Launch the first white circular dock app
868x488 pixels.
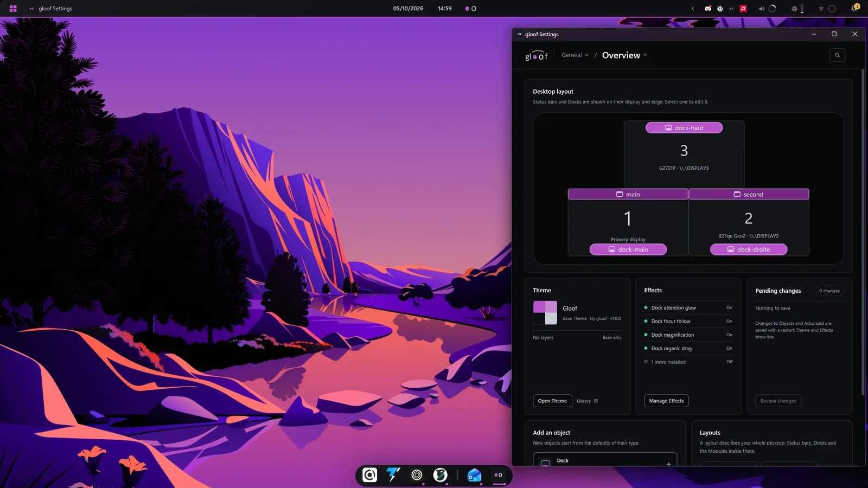click(x=370, y=476)
